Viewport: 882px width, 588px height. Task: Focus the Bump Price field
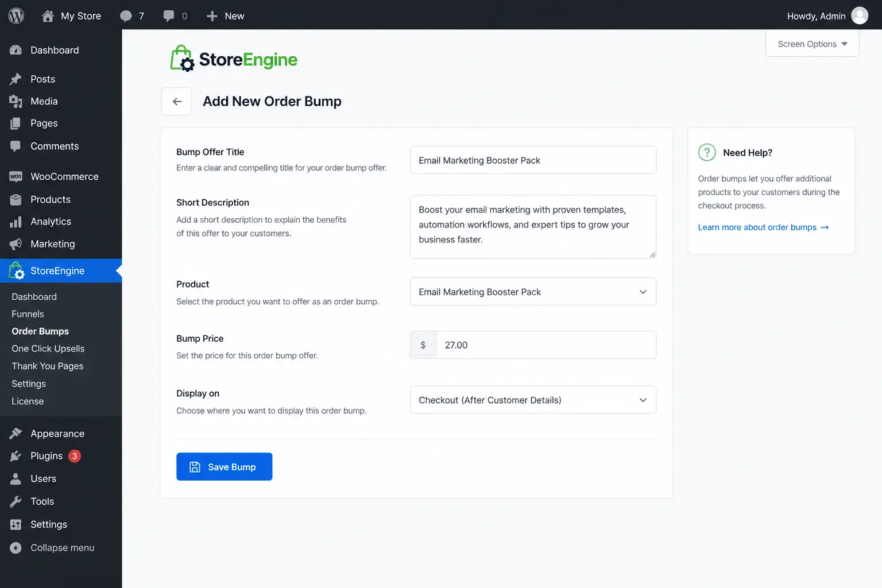pos(546,345)
